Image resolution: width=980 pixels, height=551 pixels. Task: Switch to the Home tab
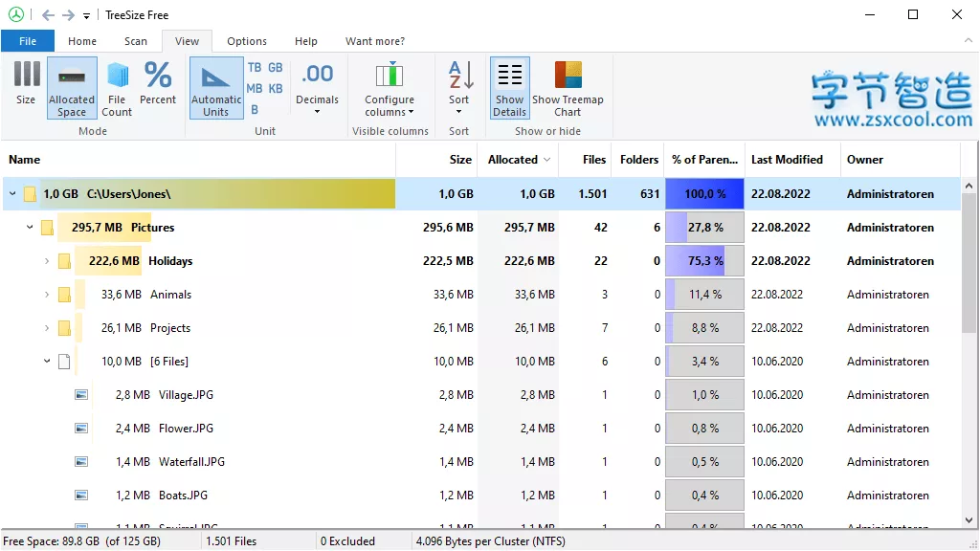pos(82,41)
